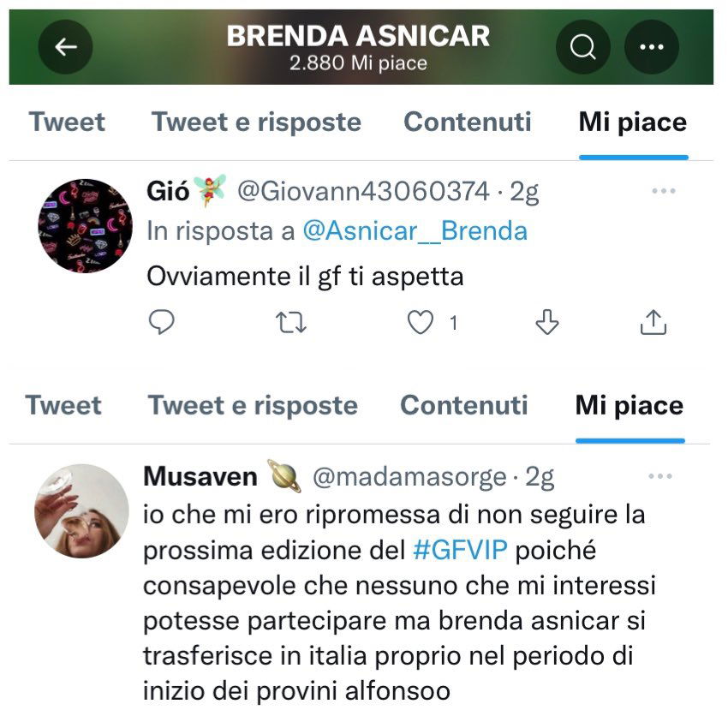Retweet Gió's reply tweet
The height and width of the screenshot is (728, 728).
290,322
